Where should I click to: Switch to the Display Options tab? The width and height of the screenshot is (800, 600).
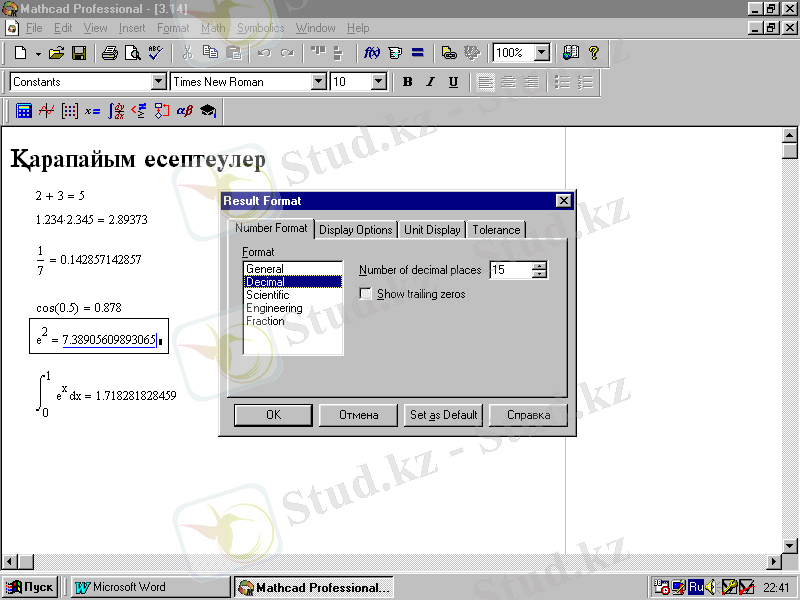tap(356, 230)
